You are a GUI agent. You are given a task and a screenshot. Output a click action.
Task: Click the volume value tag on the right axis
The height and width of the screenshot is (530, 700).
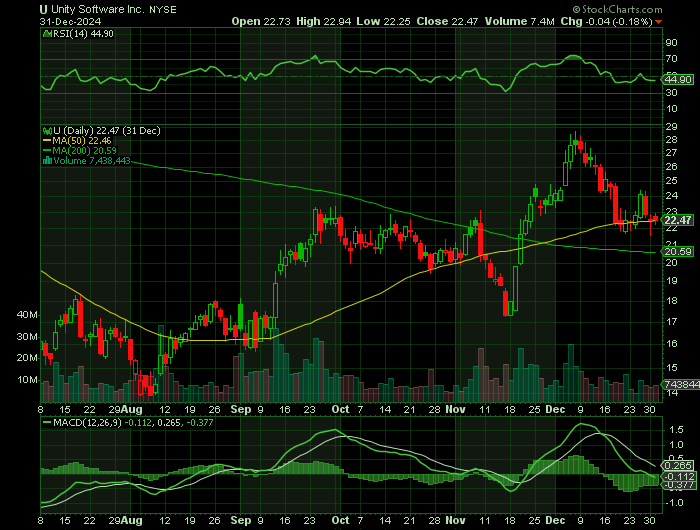click(x=681, y=384)
